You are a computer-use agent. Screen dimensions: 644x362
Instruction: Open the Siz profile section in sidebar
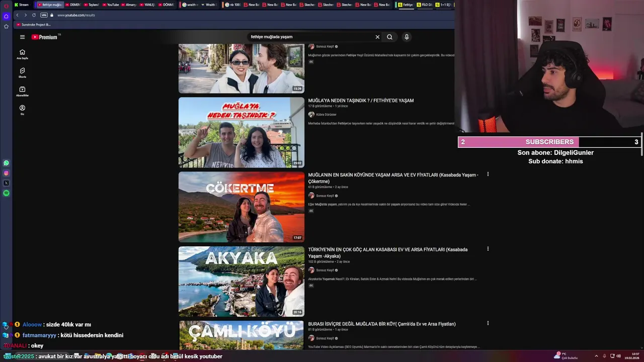pyautogui.click(x=22, y=110)
